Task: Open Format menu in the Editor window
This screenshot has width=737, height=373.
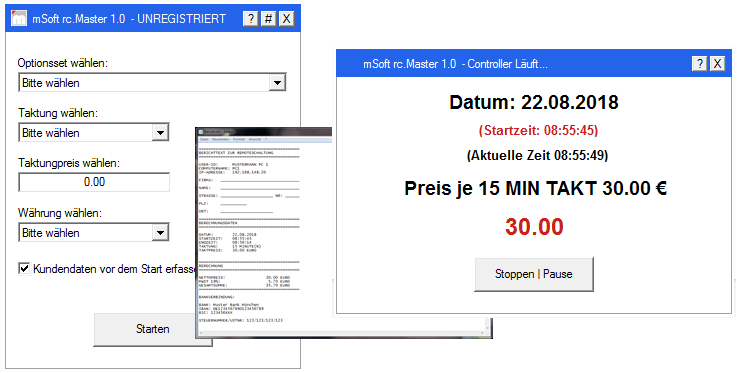Action: pos(239,140)
